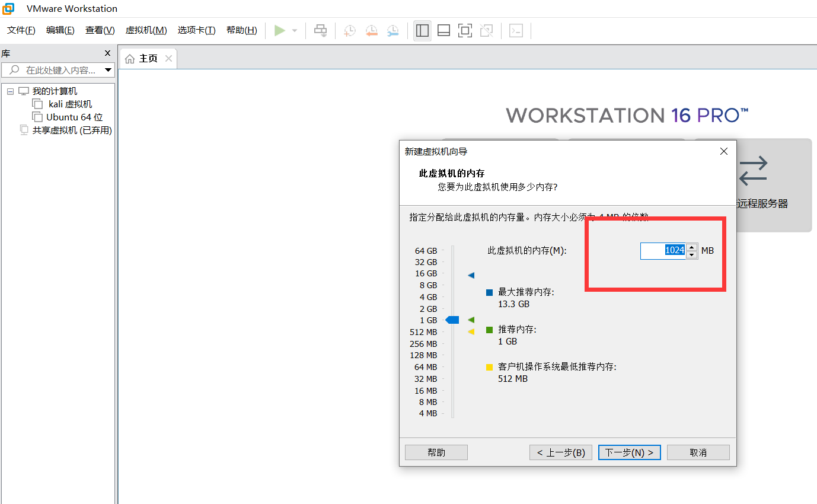This screenshot has width=817, height=504.
Task: Click the green recommended memory marker
Action: [471, 320]
